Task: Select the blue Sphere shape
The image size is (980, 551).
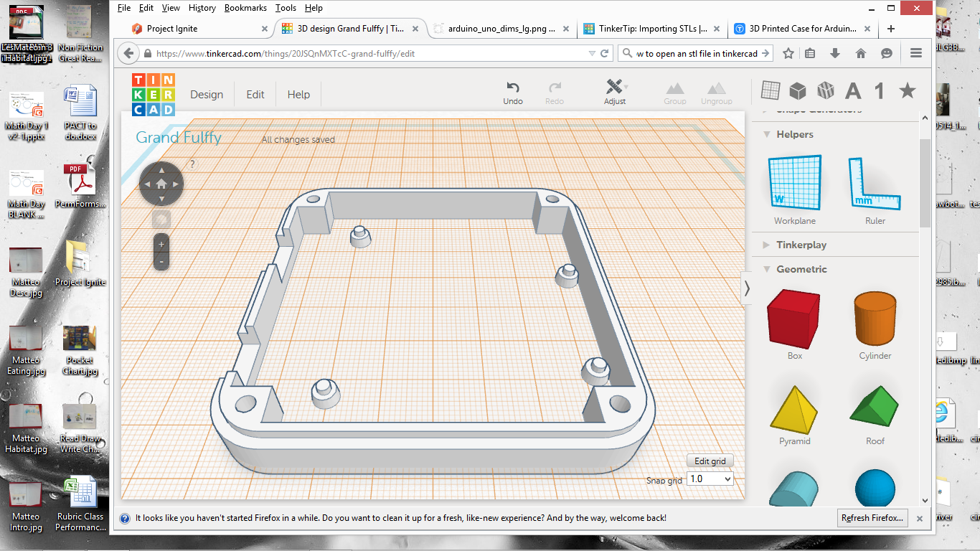Action: pyautogui.click(x=875, y=488)
